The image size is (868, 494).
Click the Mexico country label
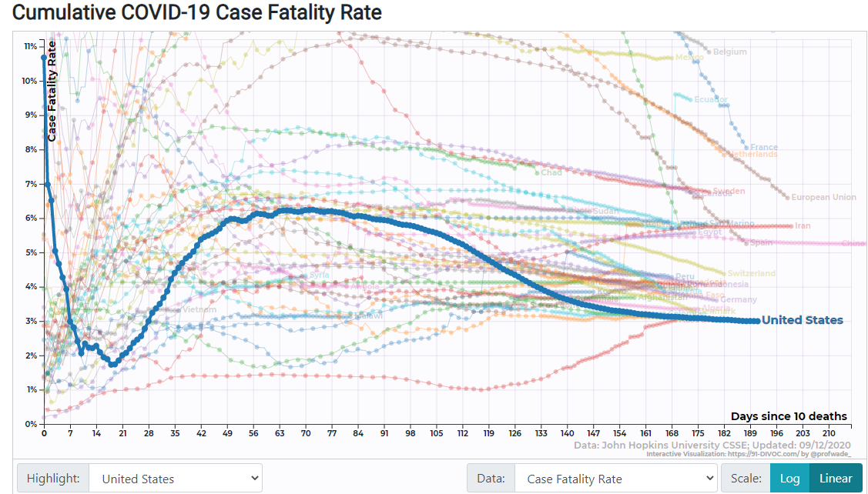pos(689,58)
